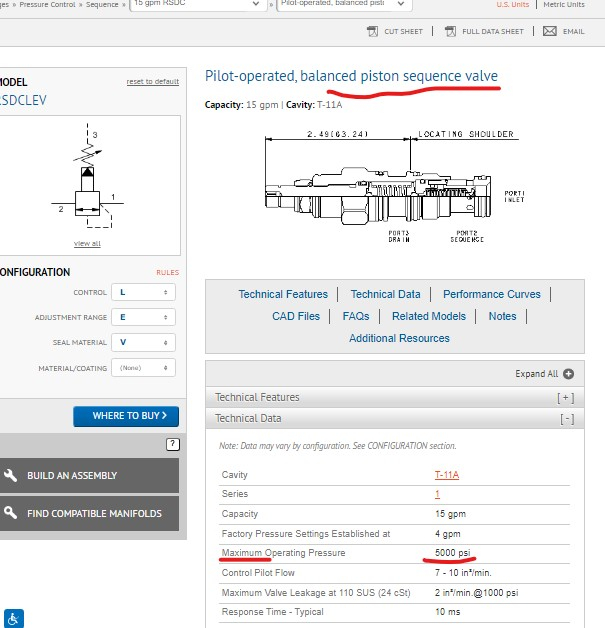Screen dimensions: 605x628
Task: Click the Where to Buy button
Action: point(126,416)
